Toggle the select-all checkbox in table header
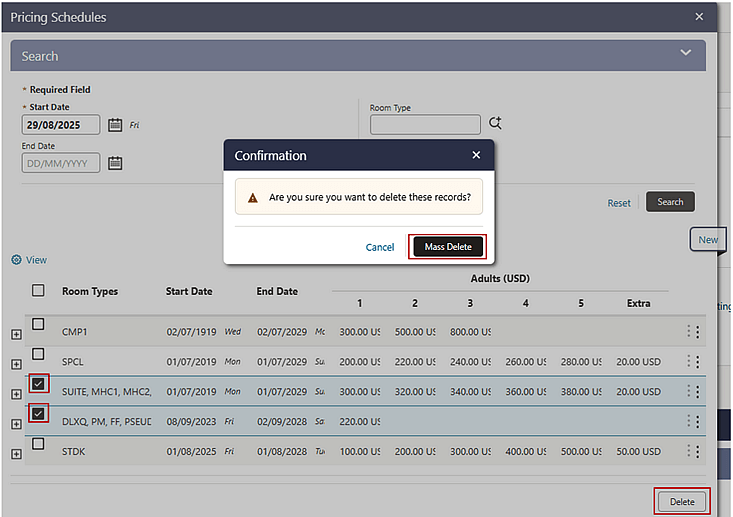Viewport: 733px width, 517px height. 38,290
